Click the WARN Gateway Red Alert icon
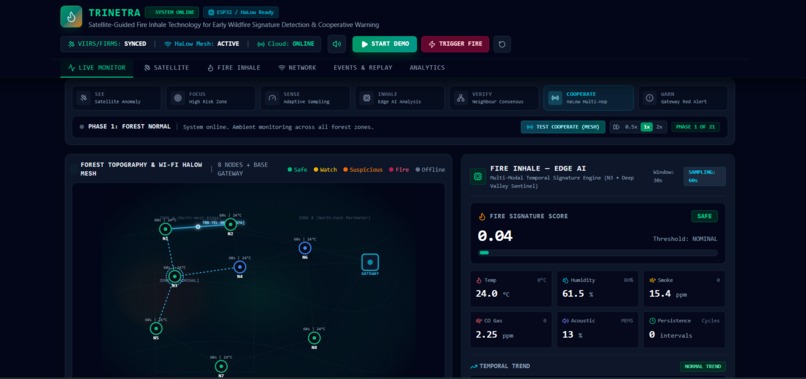 click(x=650, y=98)
